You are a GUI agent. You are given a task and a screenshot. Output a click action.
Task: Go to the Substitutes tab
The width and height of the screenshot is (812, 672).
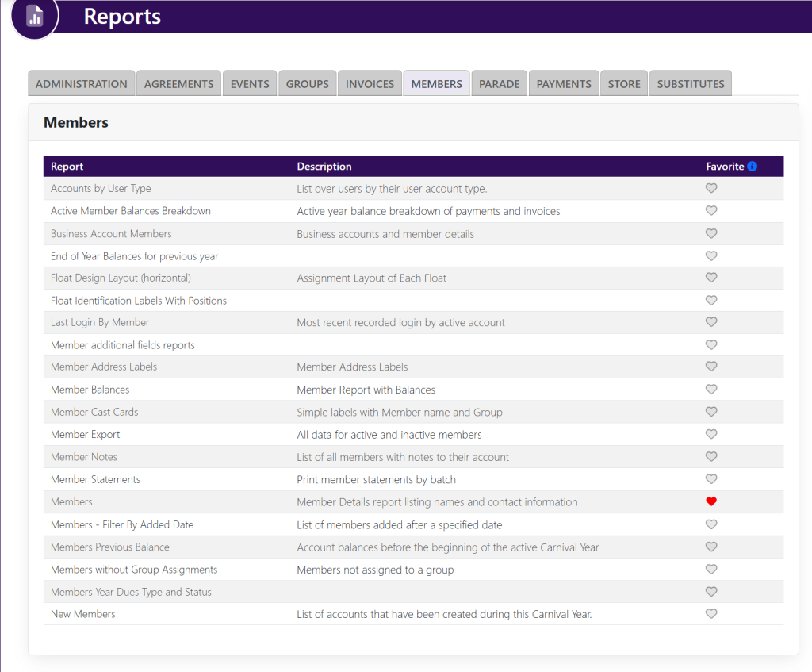click(x=690, y=84)
